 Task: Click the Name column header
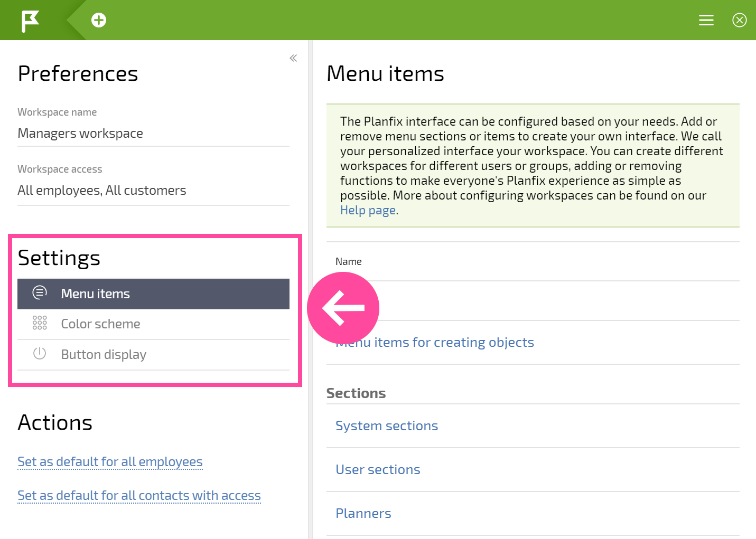click(x=349, y=262)
